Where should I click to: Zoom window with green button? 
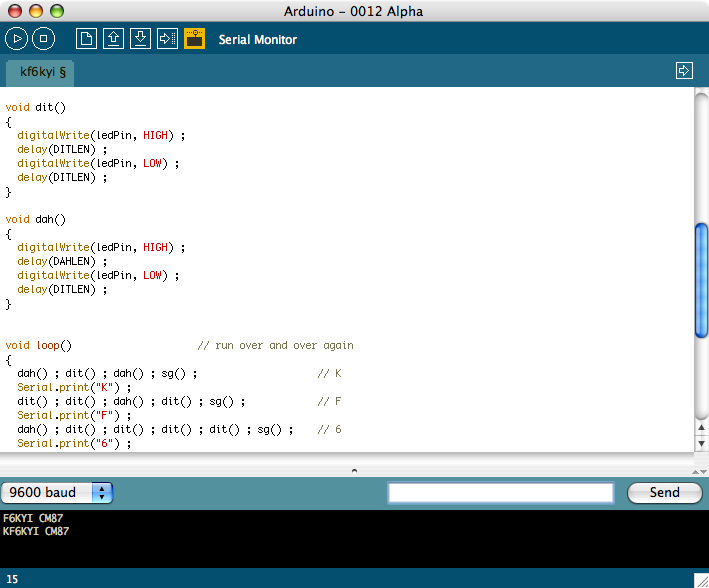(57, 11)
